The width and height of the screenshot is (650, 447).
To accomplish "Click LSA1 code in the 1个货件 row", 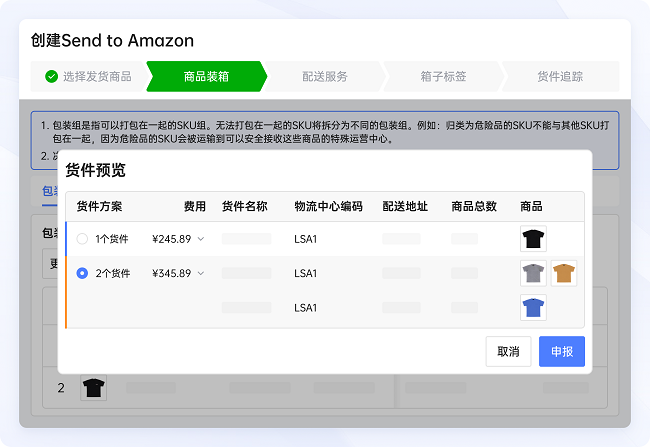I will point(306,239).
